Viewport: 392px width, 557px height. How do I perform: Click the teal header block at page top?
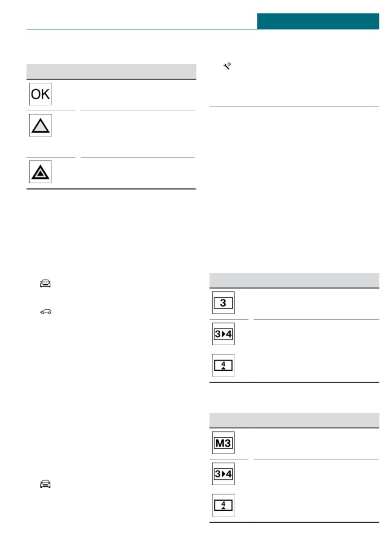[318, 21]
